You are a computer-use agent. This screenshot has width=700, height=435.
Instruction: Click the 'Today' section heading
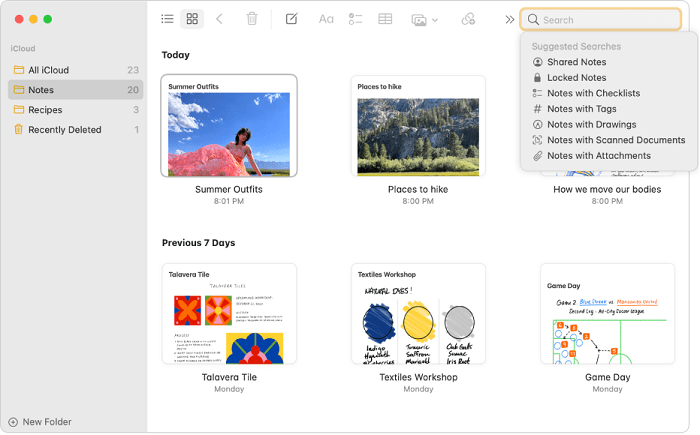175,55
